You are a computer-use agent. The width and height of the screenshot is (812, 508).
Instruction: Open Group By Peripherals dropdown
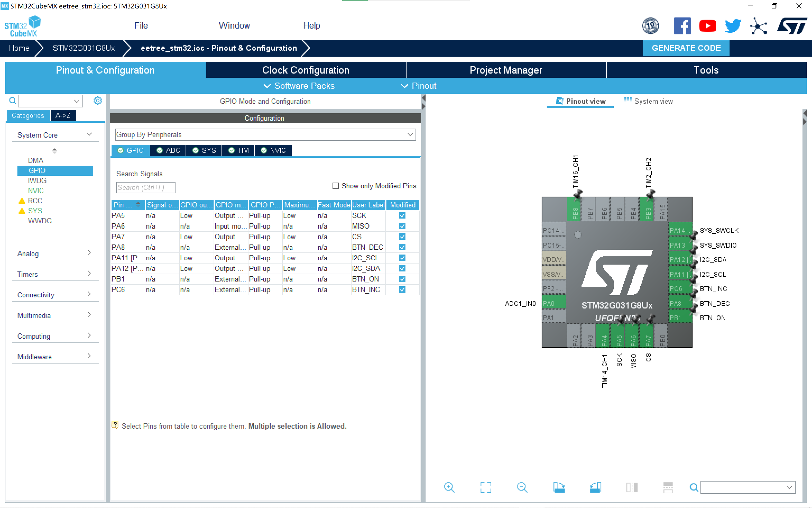(x=265, y=135)
